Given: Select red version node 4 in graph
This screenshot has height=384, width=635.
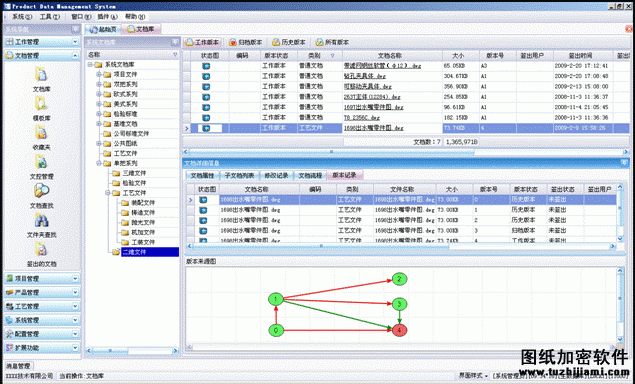Looking at the screenshot, I should [x=399, y=330].
